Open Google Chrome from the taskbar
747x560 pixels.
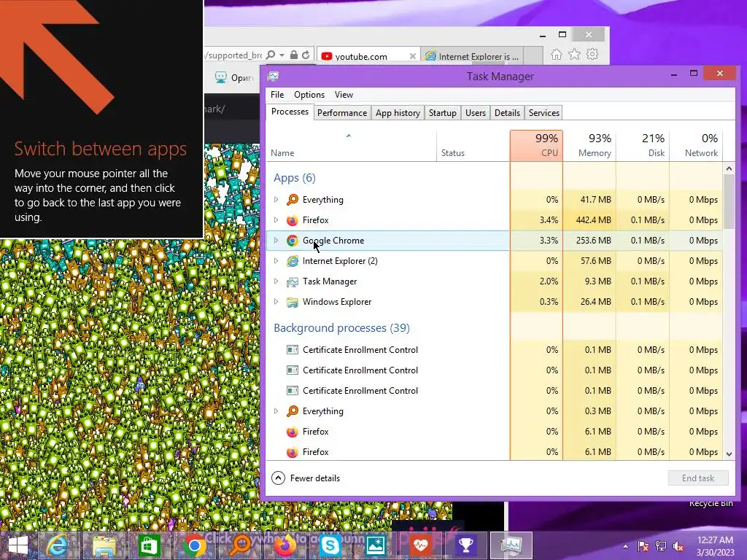[x=194, y=545]
